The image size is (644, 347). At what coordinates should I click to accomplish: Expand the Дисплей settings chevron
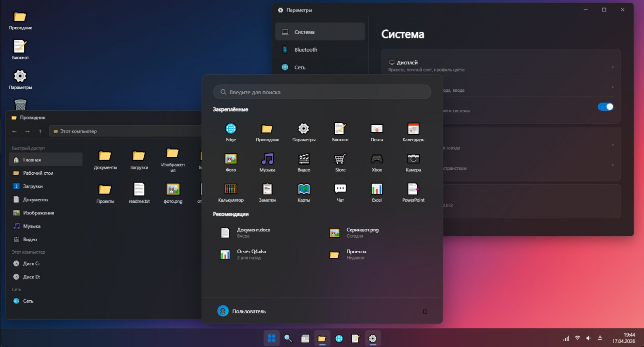[x=612, y=67]
